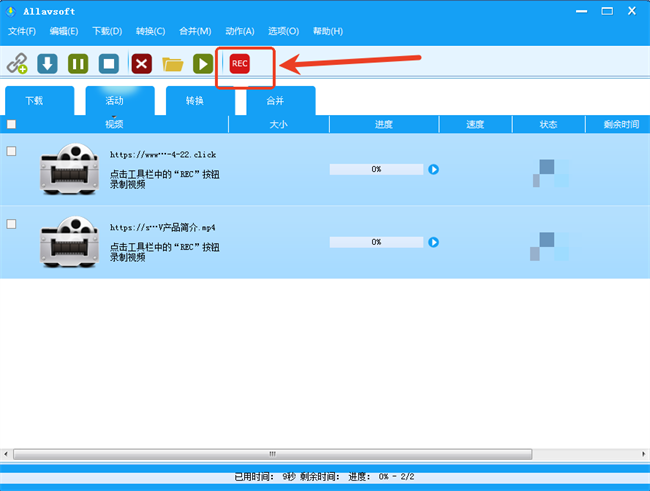Screen dimensions: 650x491
Task: Click the horizontal scrollbar thumb
Action: (270, 453)
